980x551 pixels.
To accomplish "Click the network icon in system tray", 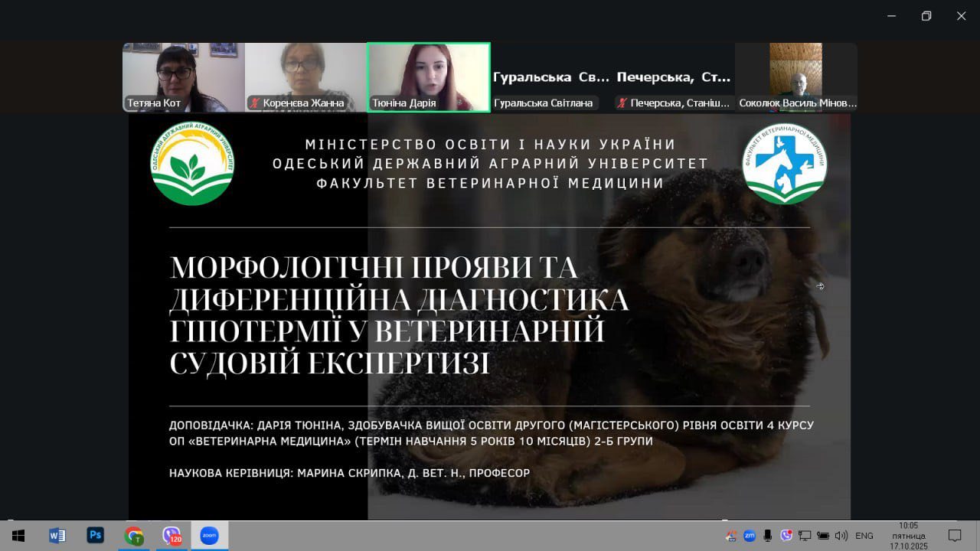I will [805, 536].
